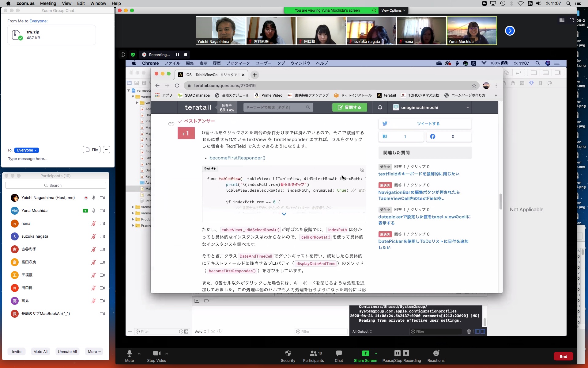
Task: Click the red End meeting button
Action: pos(563,356)
